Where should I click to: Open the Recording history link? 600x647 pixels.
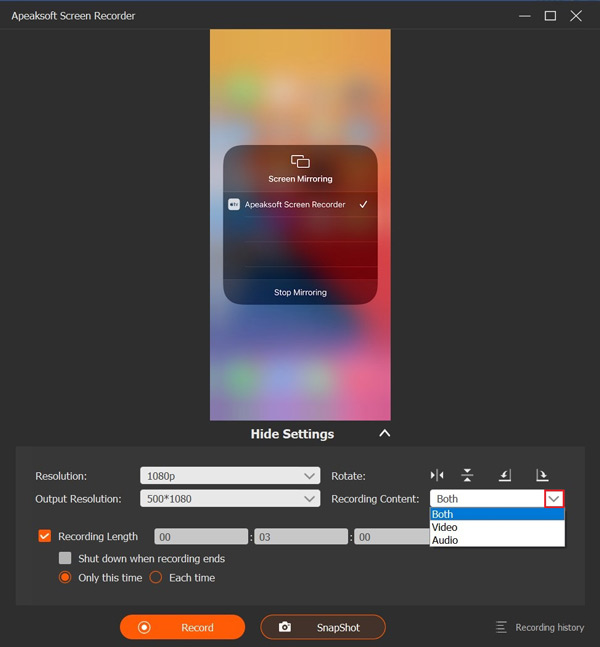pos(550,627)
